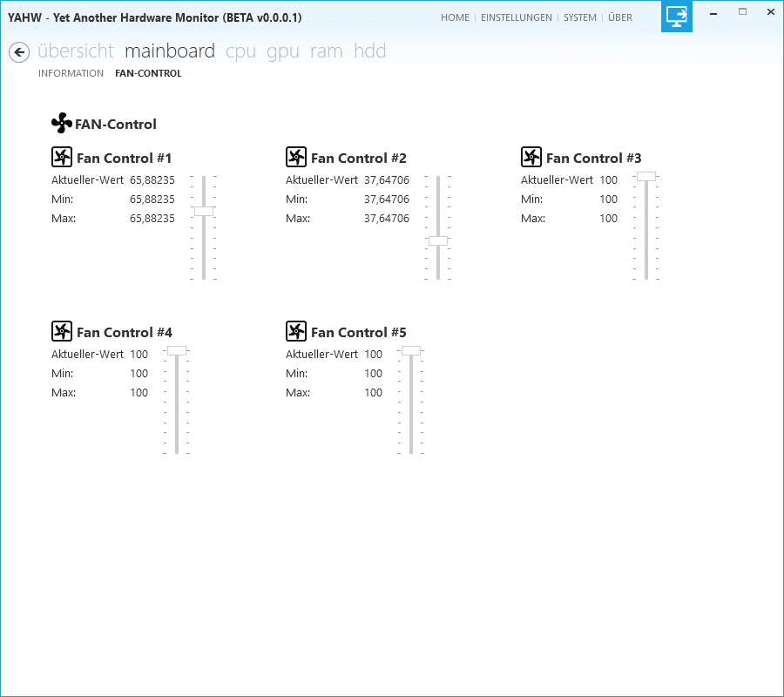Viewport: 784px width, 697px height.
Task: Open the SYSTEM menu
Action: [x=580, y=17]
